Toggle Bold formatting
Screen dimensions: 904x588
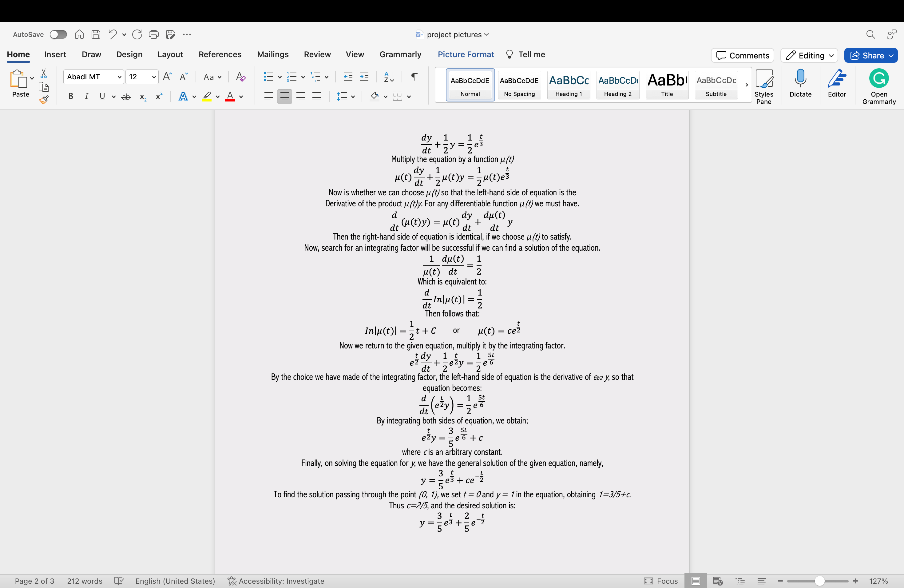[x=71, y=97]
